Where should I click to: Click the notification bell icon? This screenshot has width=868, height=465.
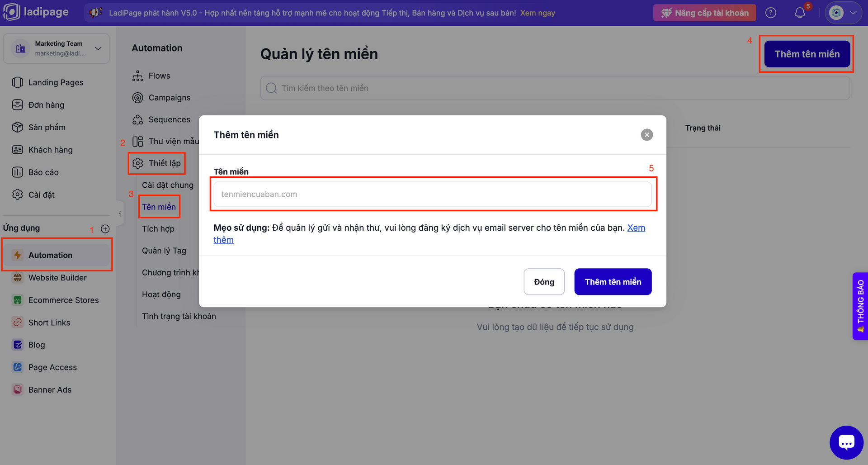click(800, 13)
